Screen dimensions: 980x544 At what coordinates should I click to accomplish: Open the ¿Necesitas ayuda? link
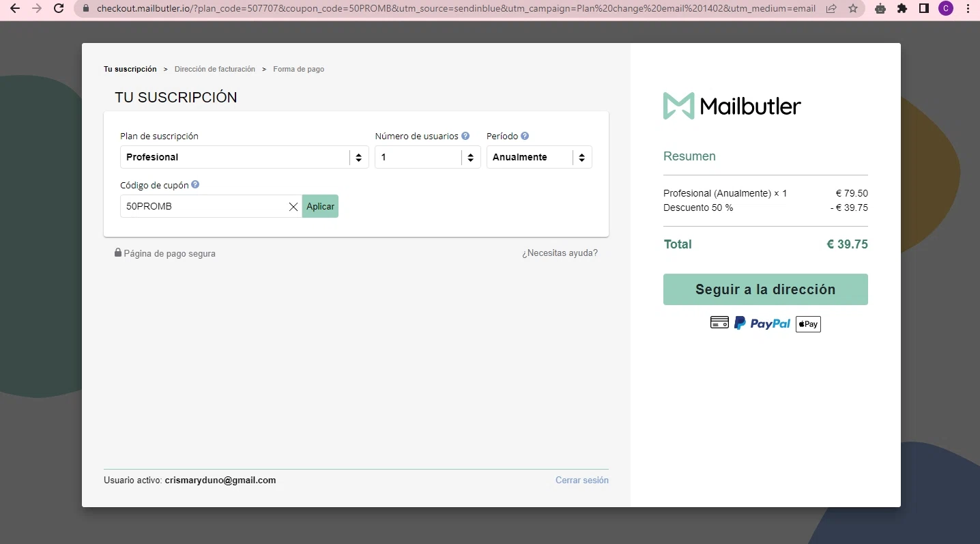[x=560, y=253]
